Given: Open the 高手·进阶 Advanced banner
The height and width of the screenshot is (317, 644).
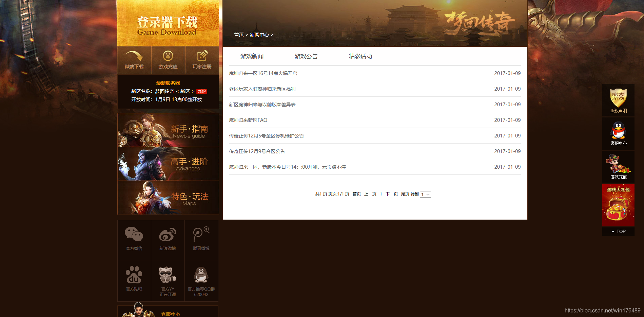Looking at the screenshot, I should 168,164.
